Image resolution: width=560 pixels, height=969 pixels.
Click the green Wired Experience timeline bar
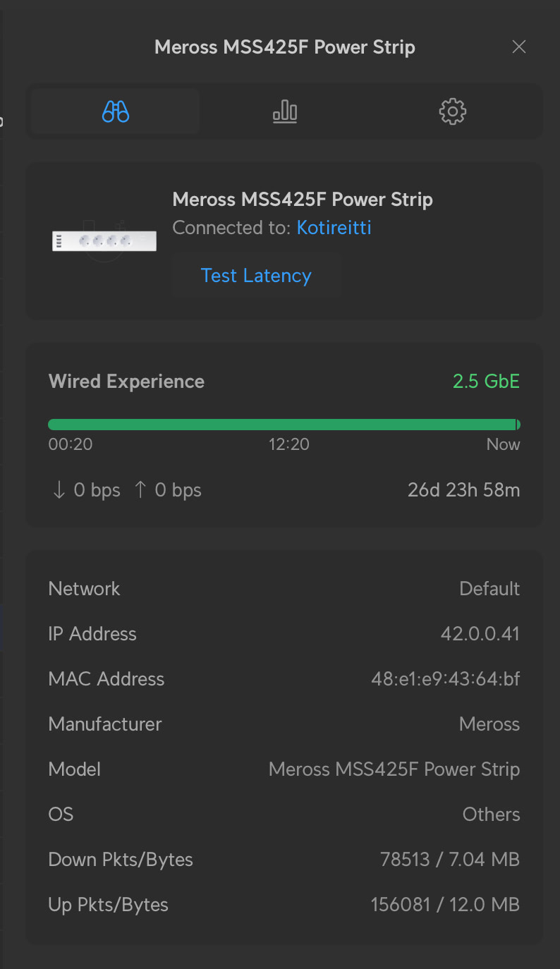pos(282,425)
